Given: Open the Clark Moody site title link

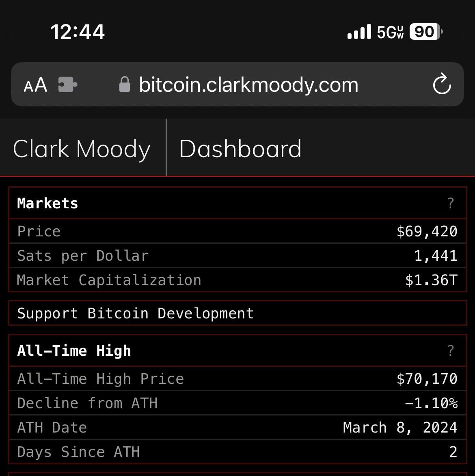Looking at the screenshot, I should point(82,149).
